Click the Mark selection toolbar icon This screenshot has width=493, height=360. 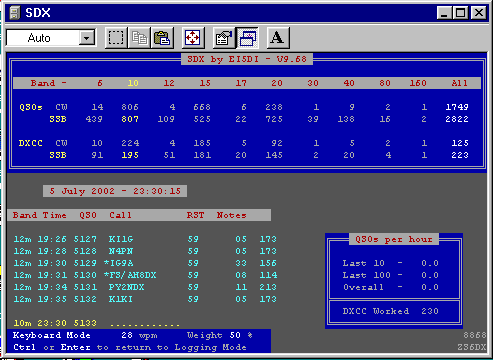coord(116,38)
